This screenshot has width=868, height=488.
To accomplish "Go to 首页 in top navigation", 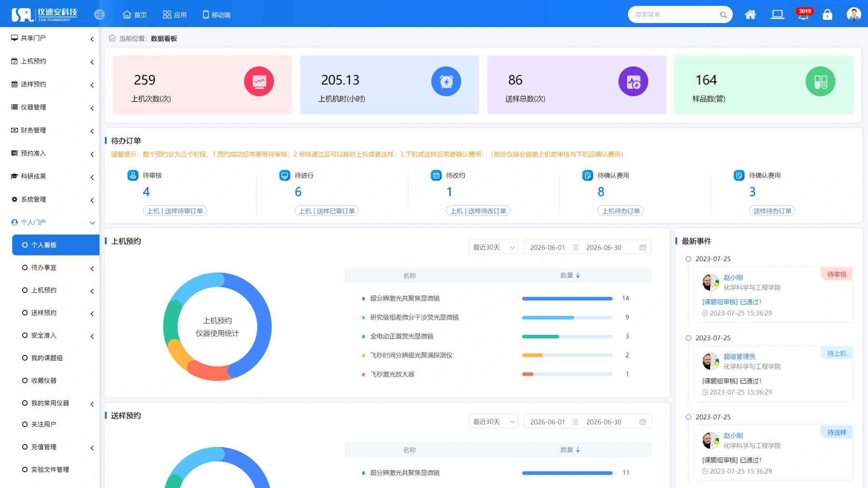I will (135, 15).
